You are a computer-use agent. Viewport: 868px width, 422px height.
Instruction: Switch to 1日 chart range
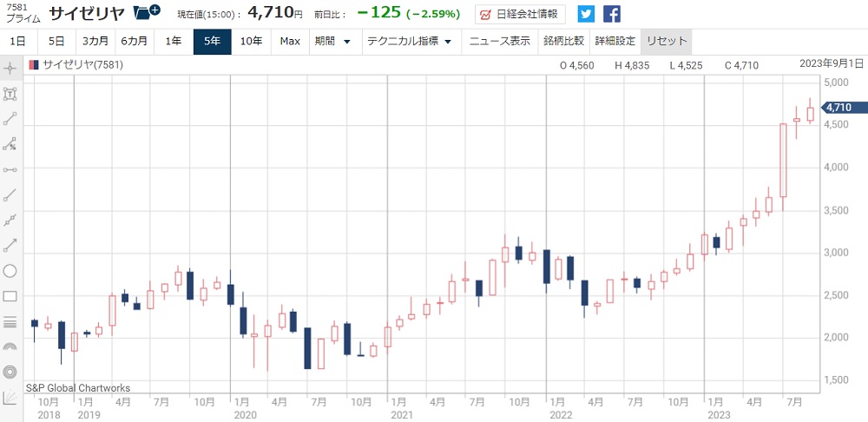pyautogui.click(x=17, y=42)
